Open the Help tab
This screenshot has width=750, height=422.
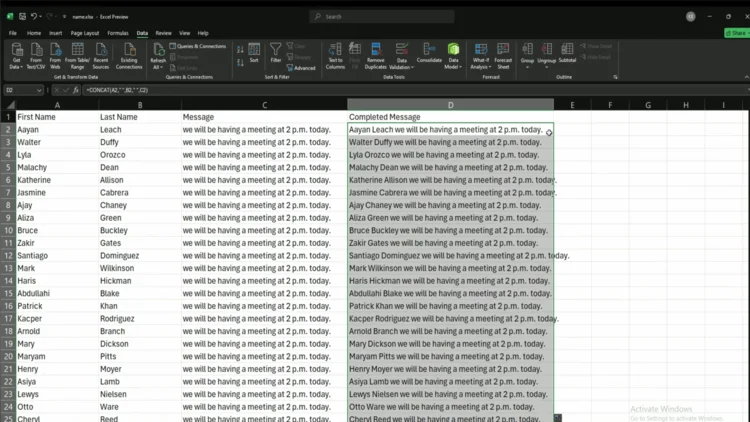tap(203, 33)
